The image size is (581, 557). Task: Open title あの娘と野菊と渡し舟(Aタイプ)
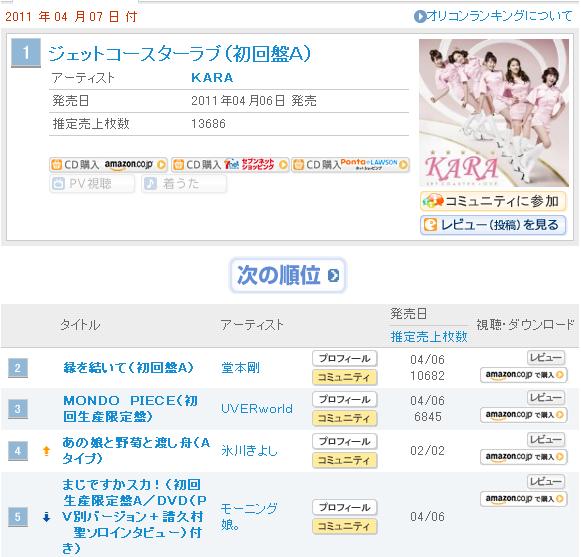[x=136, y=450]
